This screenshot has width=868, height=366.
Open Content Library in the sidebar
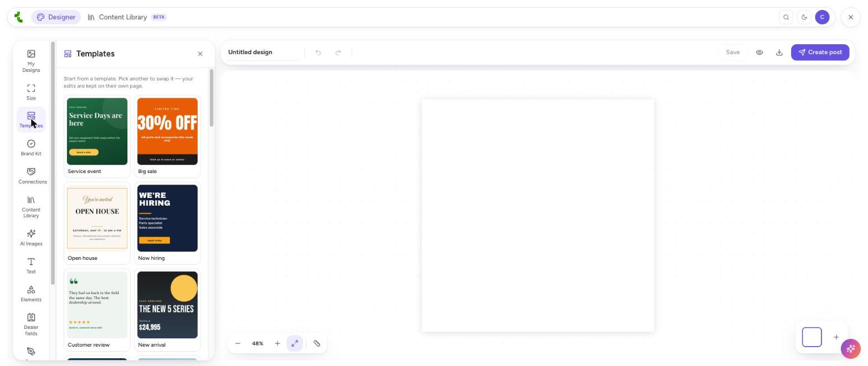pos(31,207)
